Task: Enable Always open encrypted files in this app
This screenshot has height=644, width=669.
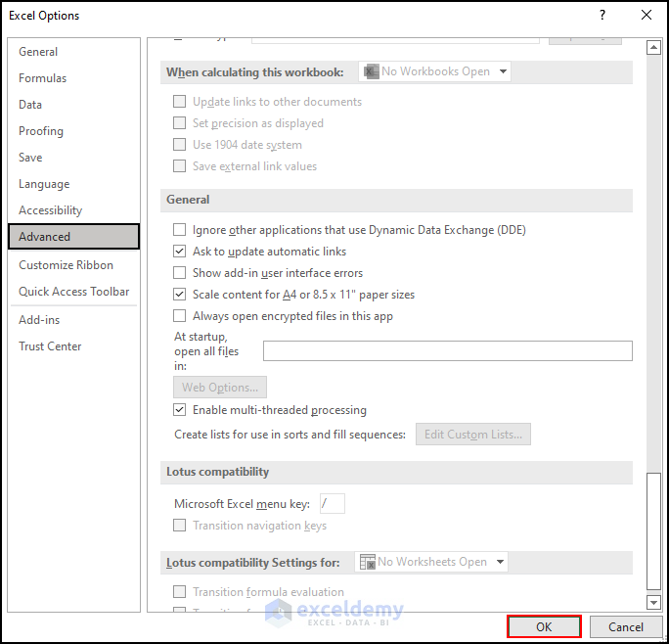Action: coord(180,316)
